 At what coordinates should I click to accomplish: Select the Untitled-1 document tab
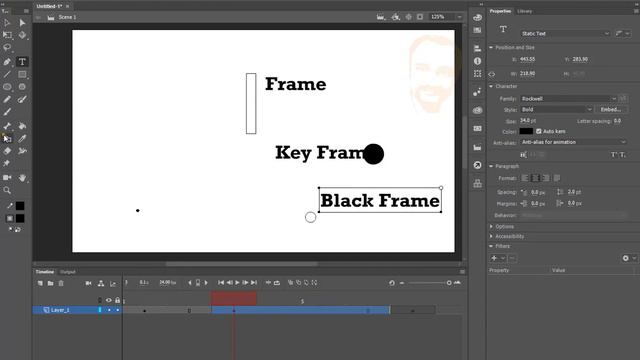pos(49,7)
